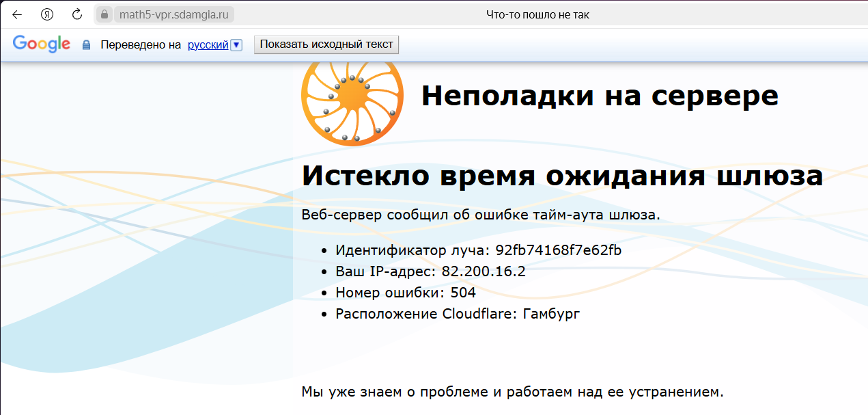Click the gray padlock in the address bar
The height and width of the screenshot is (415, 868).
click(x=104, y=14)
